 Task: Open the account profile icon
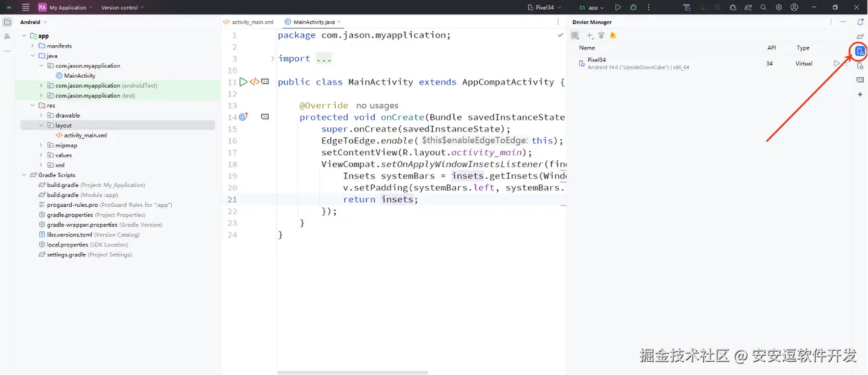click(794, 7)
